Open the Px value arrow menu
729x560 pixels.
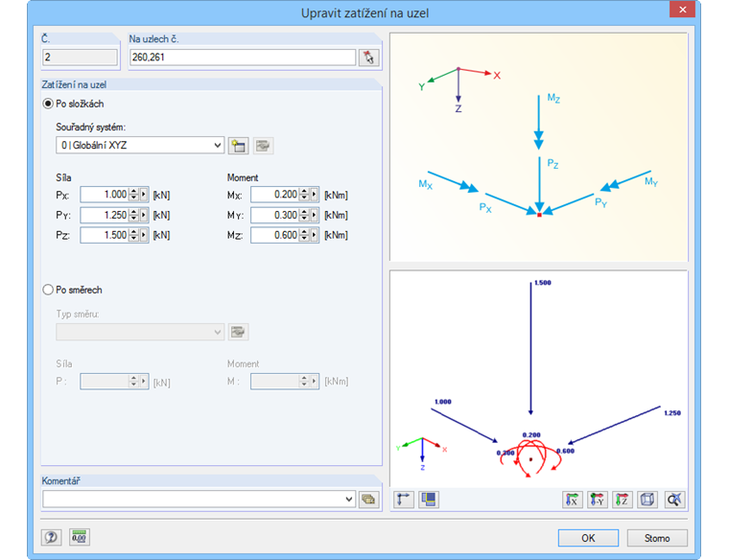point(144,195)
